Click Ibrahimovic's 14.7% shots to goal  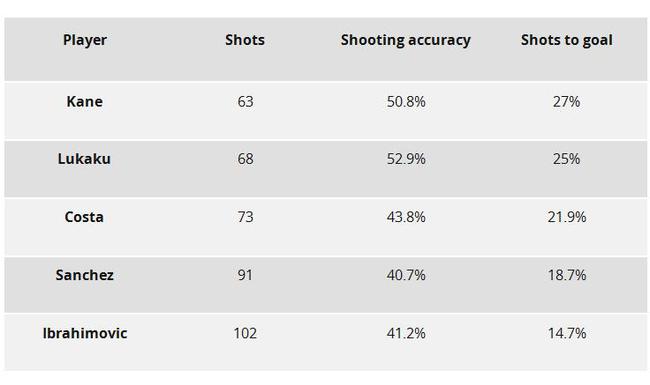pos(567,333)
